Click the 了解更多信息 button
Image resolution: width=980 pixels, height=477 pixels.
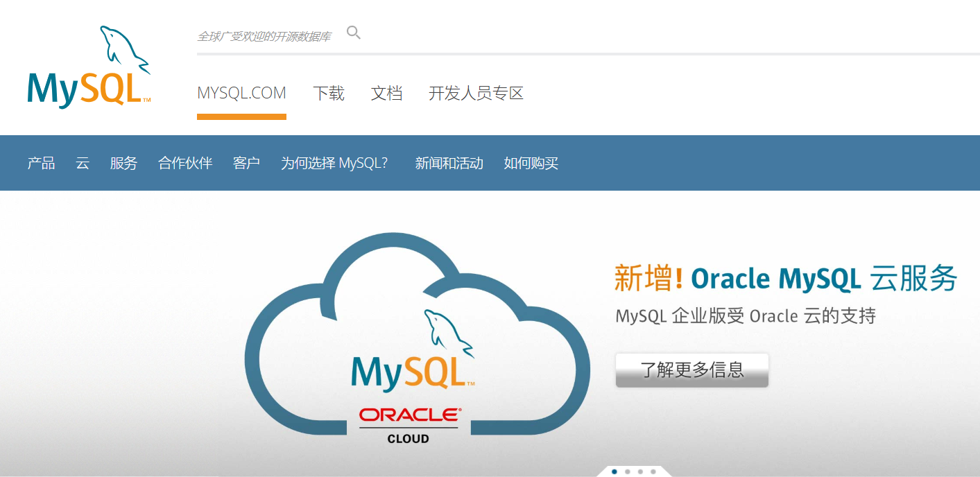pyautogui.click(x=692, y=370)
